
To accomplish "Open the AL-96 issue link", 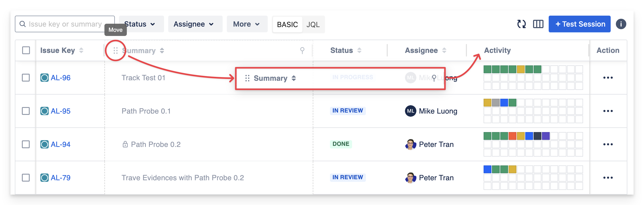I will (x=60, y=78).
